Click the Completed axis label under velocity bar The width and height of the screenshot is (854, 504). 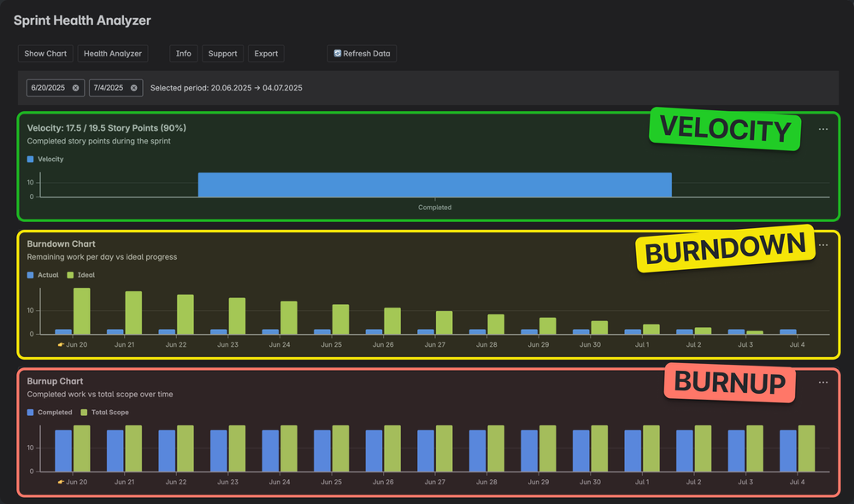click(x=434, y=208)
